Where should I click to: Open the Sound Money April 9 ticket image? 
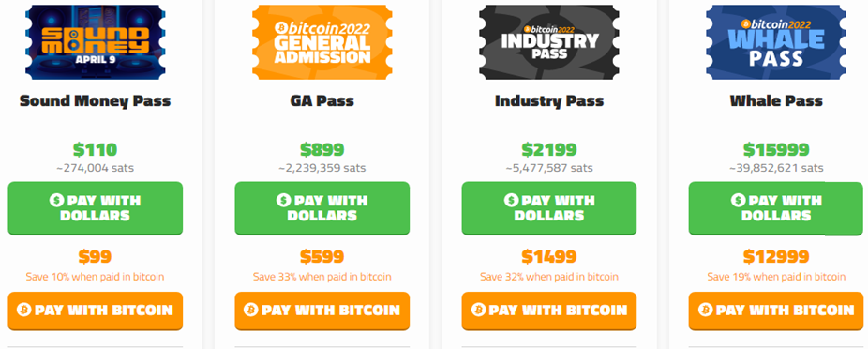tap(96, 42)
